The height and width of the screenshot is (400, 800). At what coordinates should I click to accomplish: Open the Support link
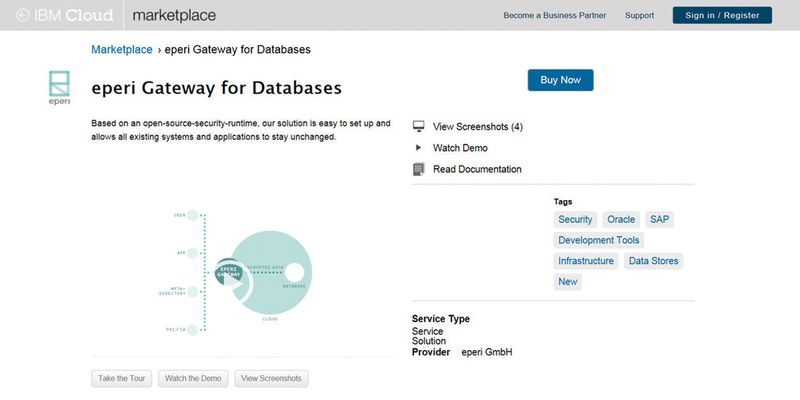[x=639, y=15]
